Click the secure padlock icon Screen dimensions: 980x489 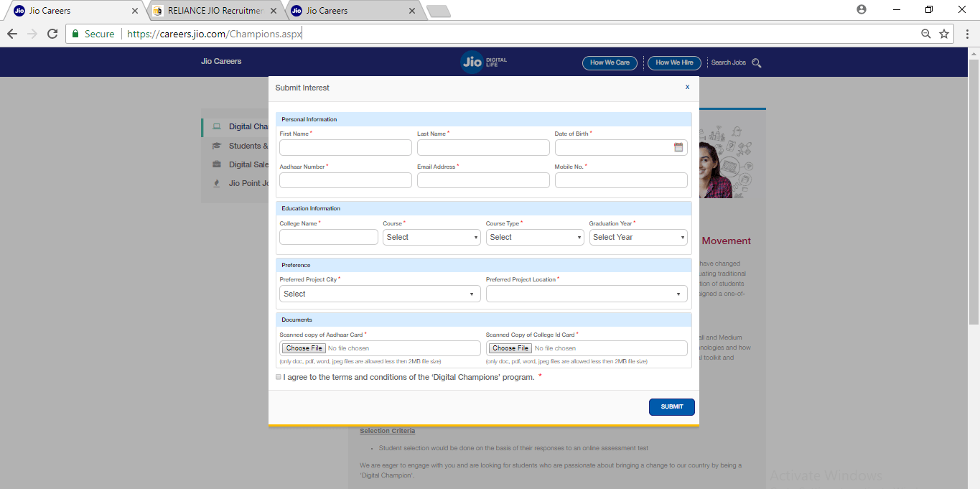tap(75, 34)
